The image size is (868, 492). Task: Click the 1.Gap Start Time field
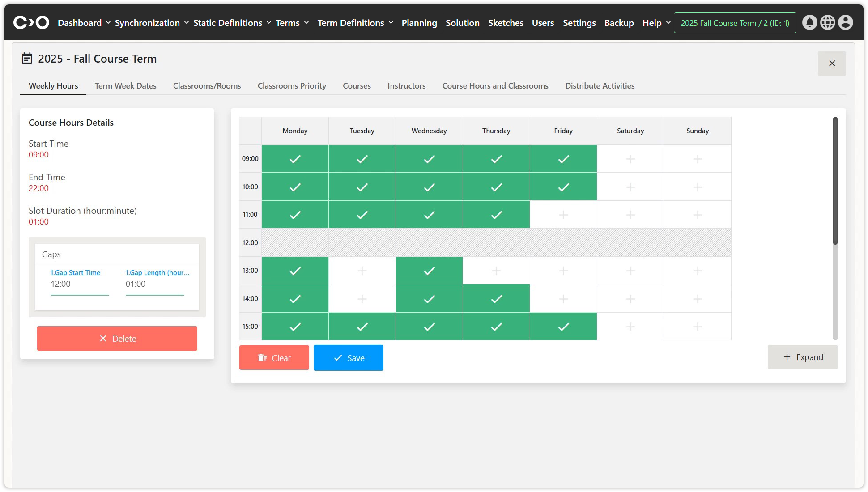(x=79, y=284)
